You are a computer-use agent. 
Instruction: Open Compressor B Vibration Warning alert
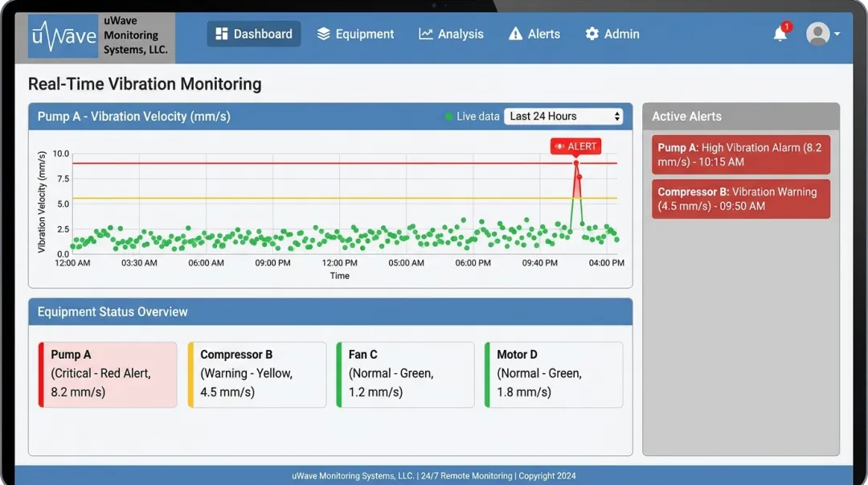pyautogui.click(x=741, y=199)
